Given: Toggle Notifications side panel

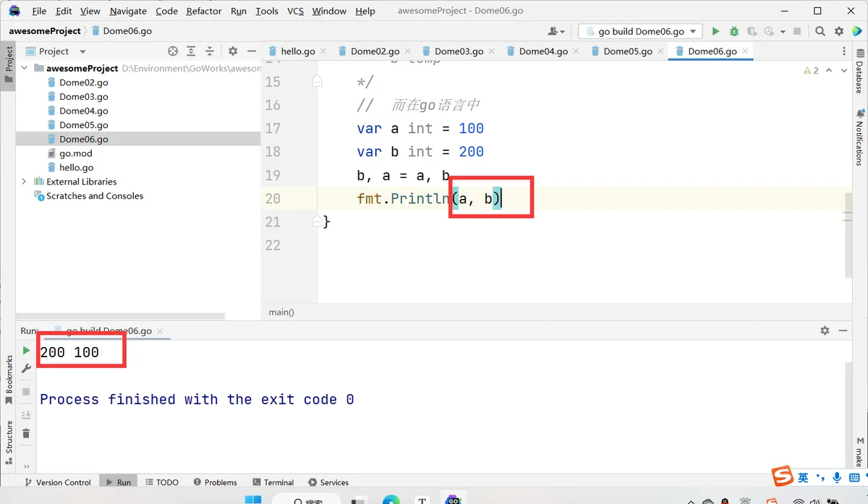Looking at the screenshot, I should [x=859, y=137].
